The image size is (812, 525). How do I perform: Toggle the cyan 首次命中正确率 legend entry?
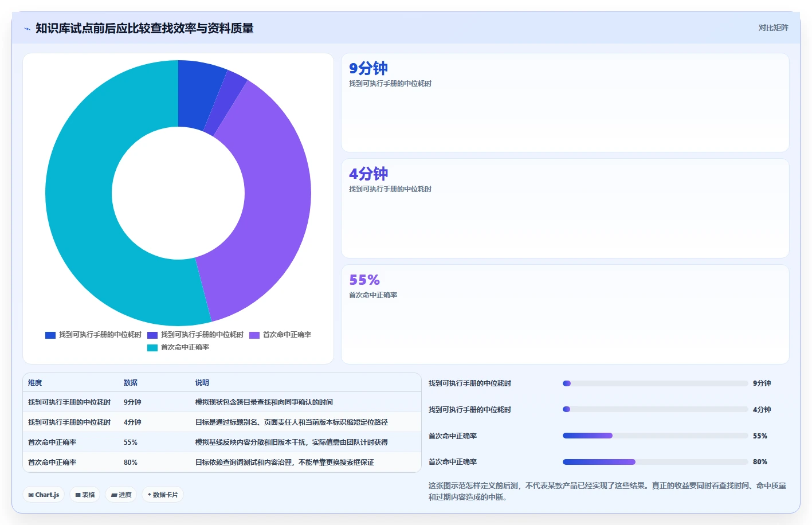[178, 347]
